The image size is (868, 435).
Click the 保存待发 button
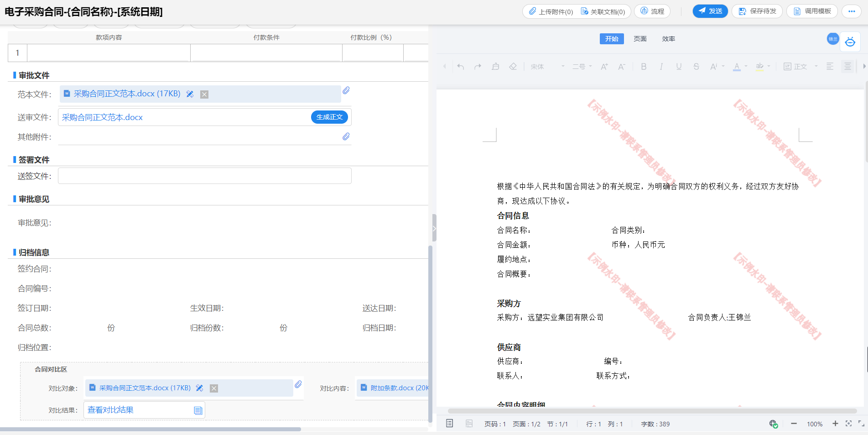757,11
